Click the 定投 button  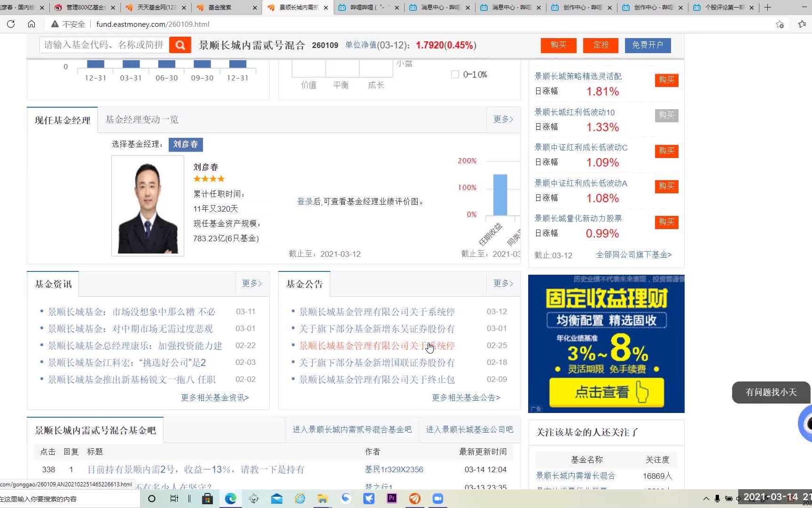[601, 45]
